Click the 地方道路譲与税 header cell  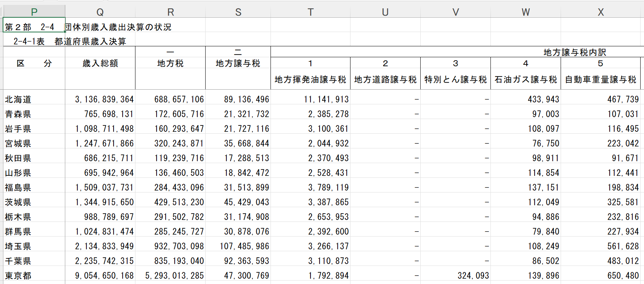point(385,79)
